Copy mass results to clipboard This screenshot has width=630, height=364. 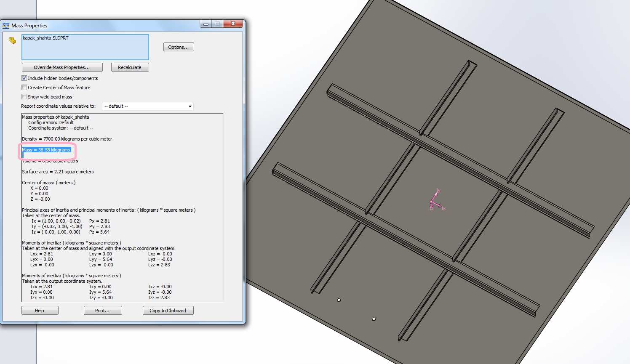point(168,311)
